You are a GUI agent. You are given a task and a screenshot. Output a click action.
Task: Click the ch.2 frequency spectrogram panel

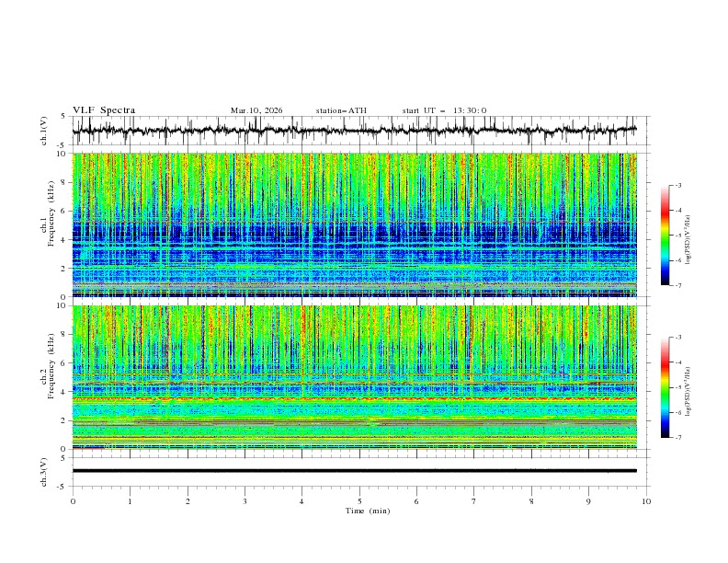[354, 377]
